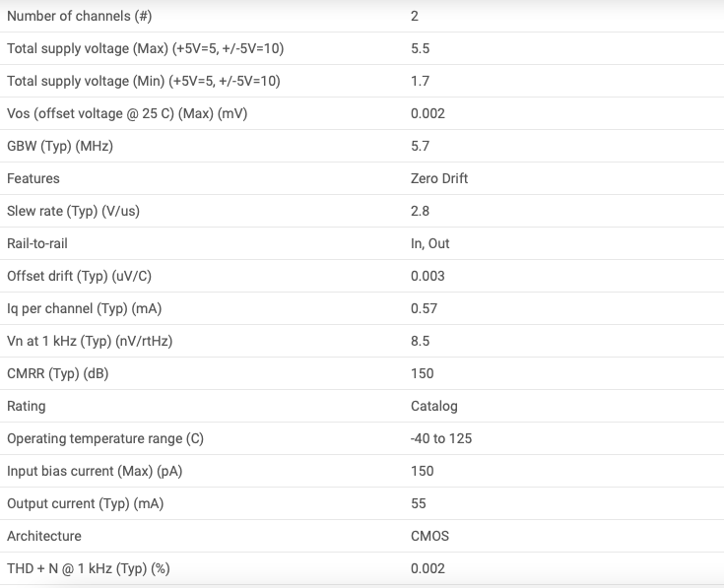Select the Iq per channel value 0.57

coord(424,308)
